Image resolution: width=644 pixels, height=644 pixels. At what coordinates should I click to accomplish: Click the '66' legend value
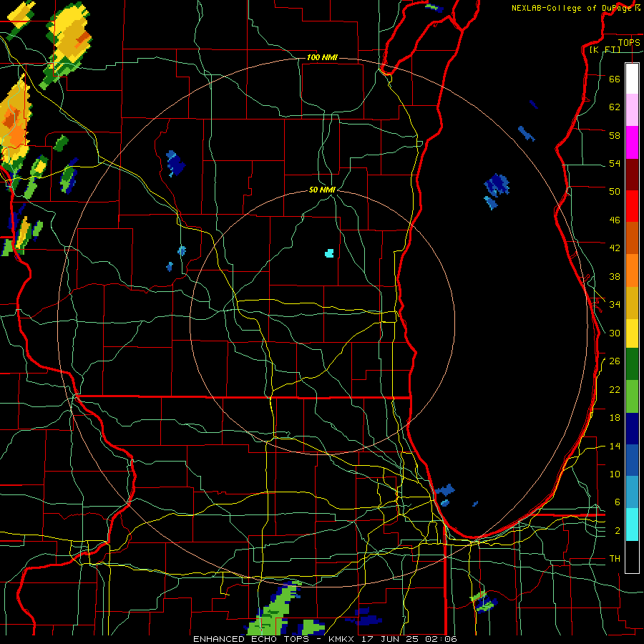point(615,79)
